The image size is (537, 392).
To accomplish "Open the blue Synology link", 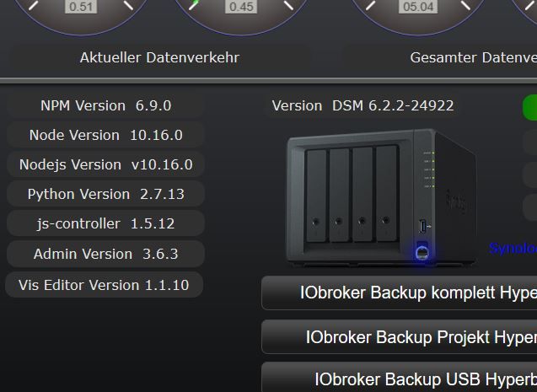I will [x=513, y=248].
